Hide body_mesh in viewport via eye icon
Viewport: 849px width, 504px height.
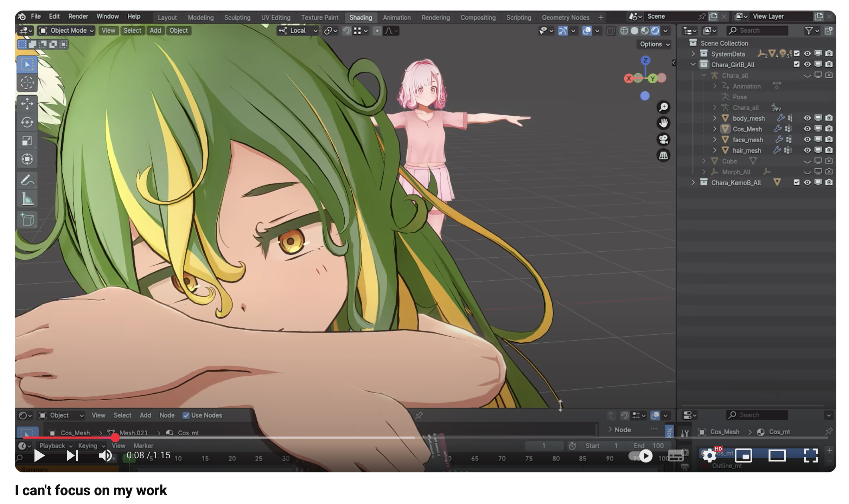tap(807, 118)
